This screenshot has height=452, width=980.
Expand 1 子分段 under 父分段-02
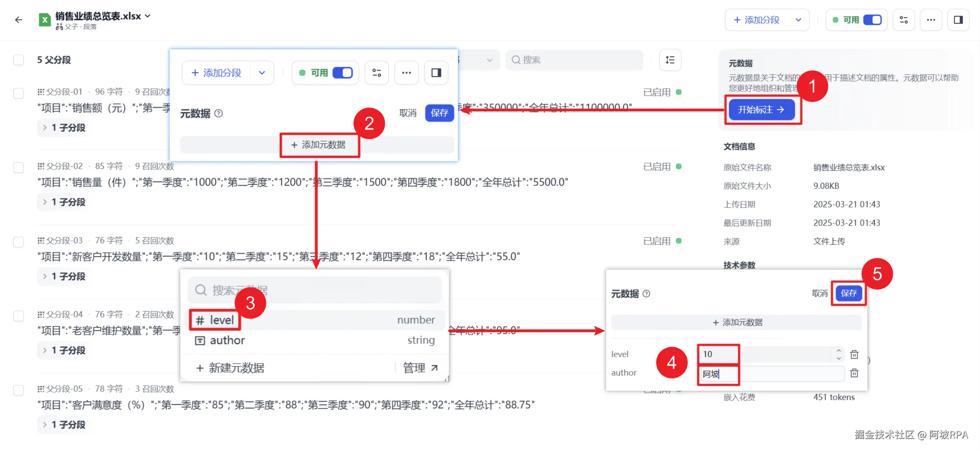(x=64, y=202)
